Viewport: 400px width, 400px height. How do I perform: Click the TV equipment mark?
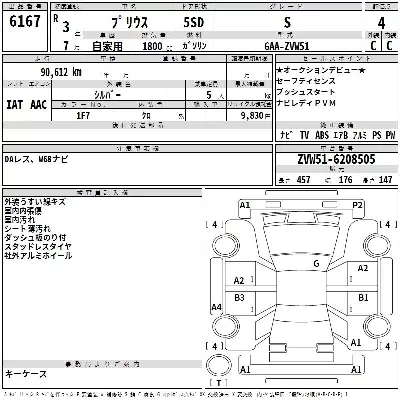tap(304, 135)
